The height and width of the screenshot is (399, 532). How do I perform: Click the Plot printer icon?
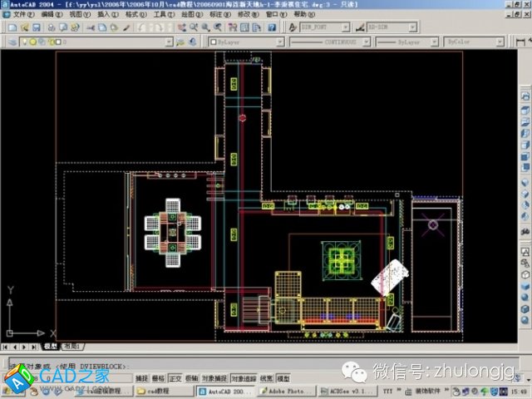point(51,27)
